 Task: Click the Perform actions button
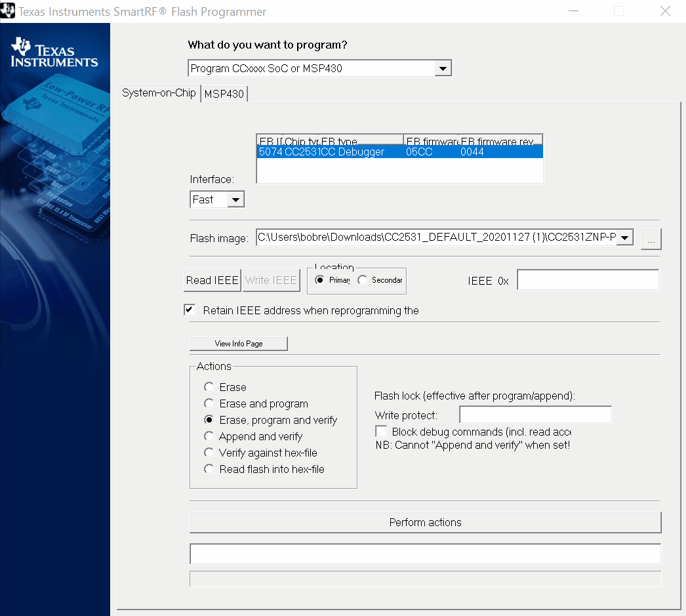(x=425, y=522)
